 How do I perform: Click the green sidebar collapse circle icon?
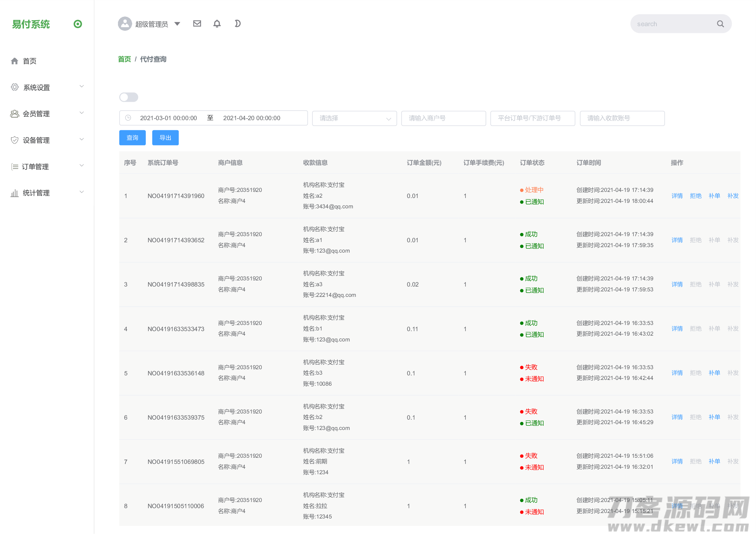(x=78, y=24)
